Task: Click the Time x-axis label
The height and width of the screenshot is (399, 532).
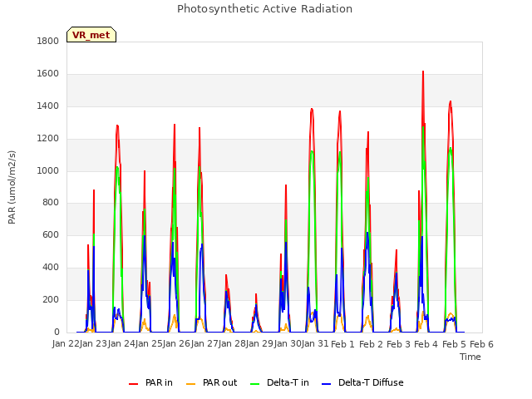Action: click(470, 357)
